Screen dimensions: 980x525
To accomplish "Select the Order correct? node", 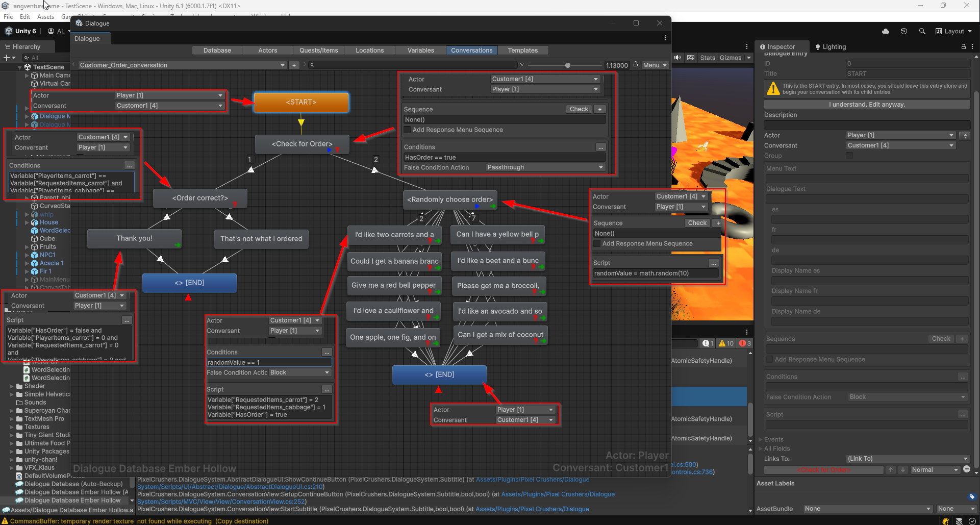I will pyautogui.click(x=200, y=198).
